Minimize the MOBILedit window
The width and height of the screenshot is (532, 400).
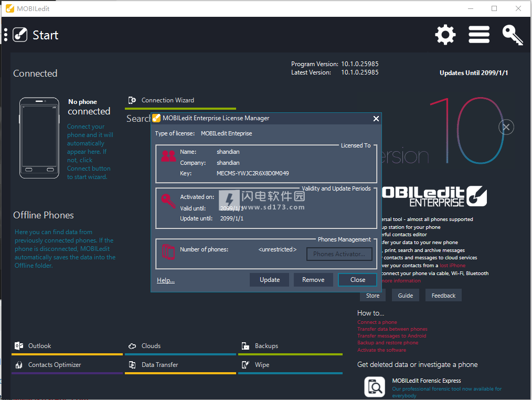471,8
